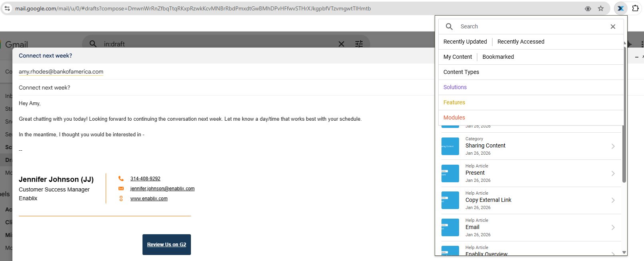The width and height of the screenshot is (644, 261).
Task: Expand the Copy External Link chevron
Action: coord(613,200)
